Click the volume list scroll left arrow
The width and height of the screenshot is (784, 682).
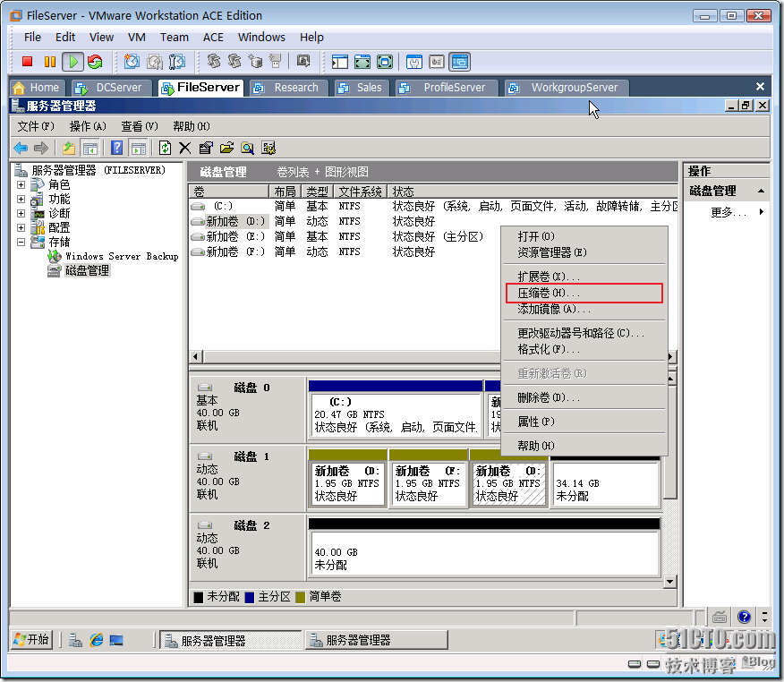tap(195, 356)
